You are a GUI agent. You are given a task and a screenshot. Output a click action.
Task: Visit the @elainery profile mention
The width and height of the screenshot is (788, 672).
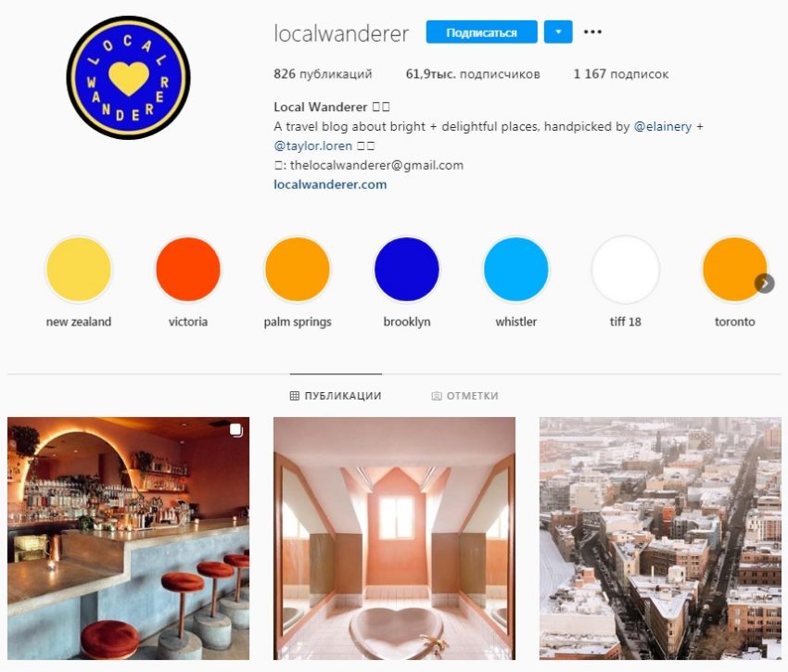coord(662,127)
